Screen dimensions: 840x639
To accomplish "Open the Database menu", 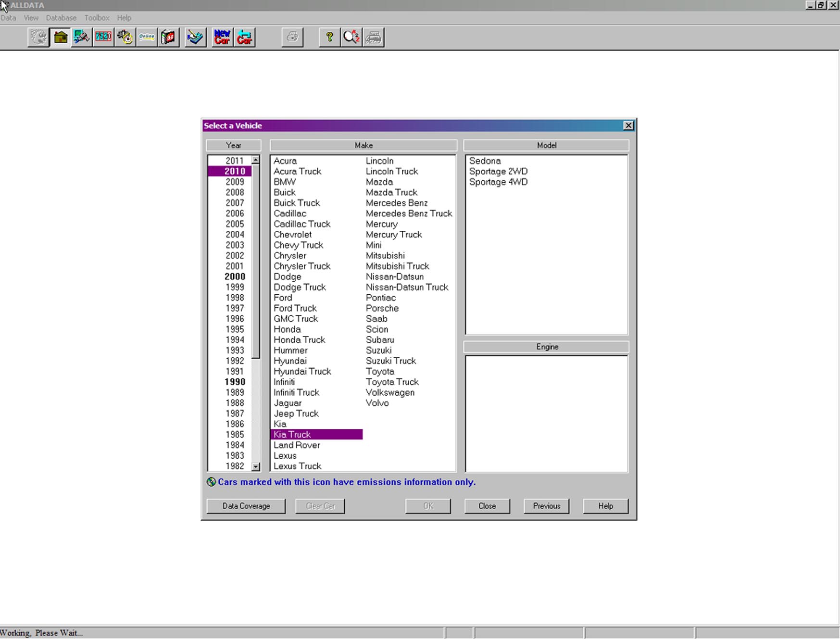I will click(x=61, y=18).
